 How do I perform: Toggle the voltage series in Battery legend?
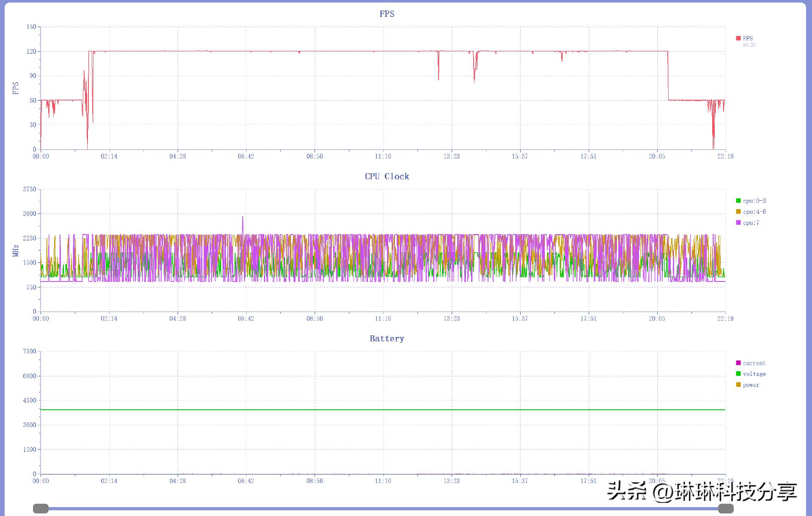[754, 374]
